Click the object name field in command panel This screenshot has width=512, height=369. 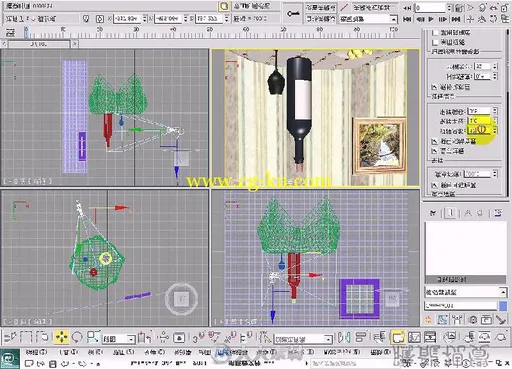coord(461,305)
